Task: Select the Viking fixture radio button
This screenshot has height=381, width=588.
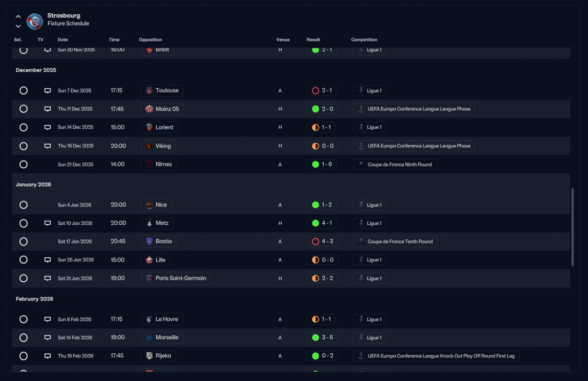Action: click(x=23, y=146)
